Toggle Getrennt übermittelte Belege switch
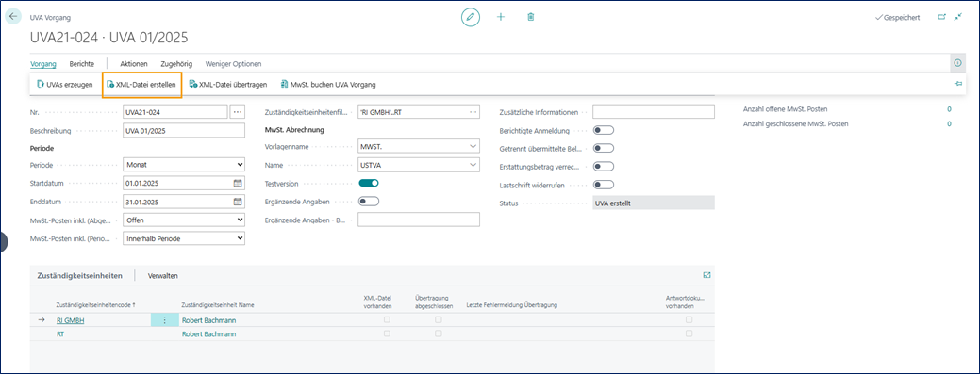980x374 pixels. pyautogui.click(x=603, y=148)
